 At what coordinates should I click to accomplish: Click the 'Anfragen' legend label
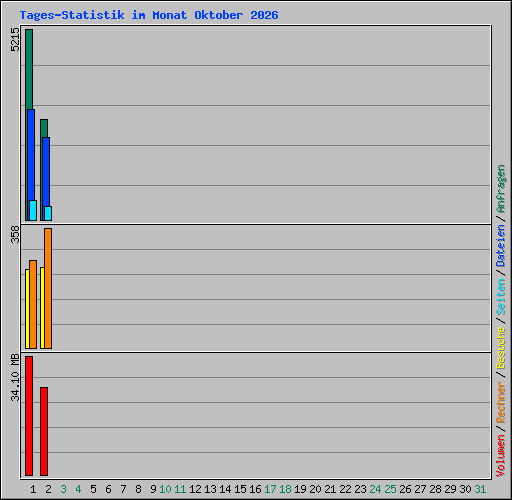501,189
